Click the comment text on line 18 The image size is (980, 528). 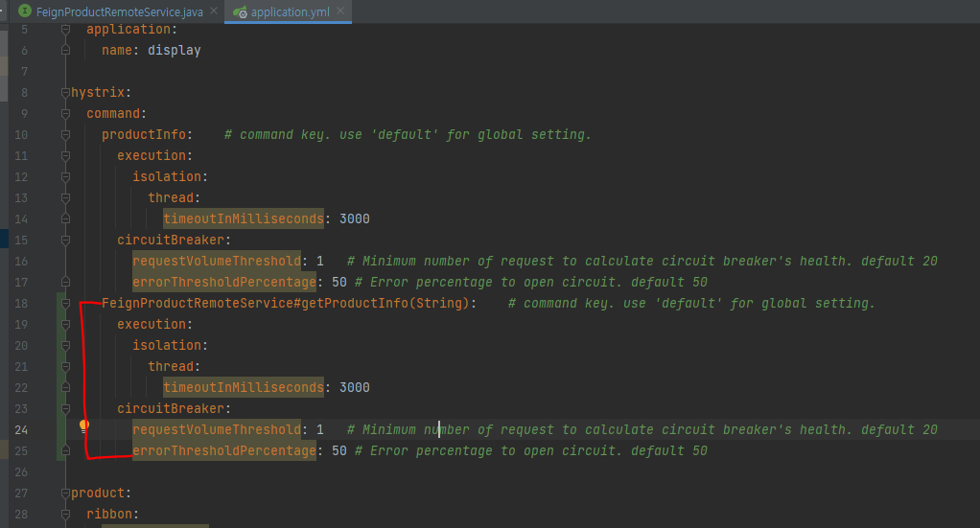[691, 304]
